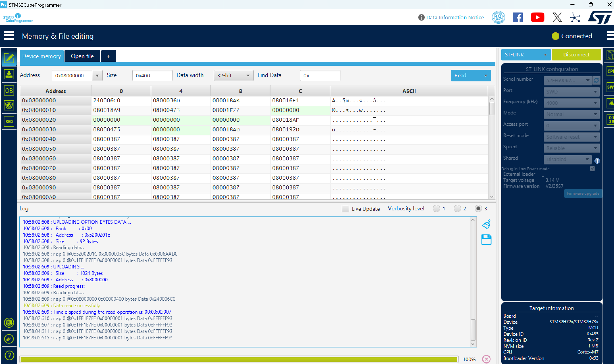
Task: Select verbosity level 1
Action: [436, 208]
